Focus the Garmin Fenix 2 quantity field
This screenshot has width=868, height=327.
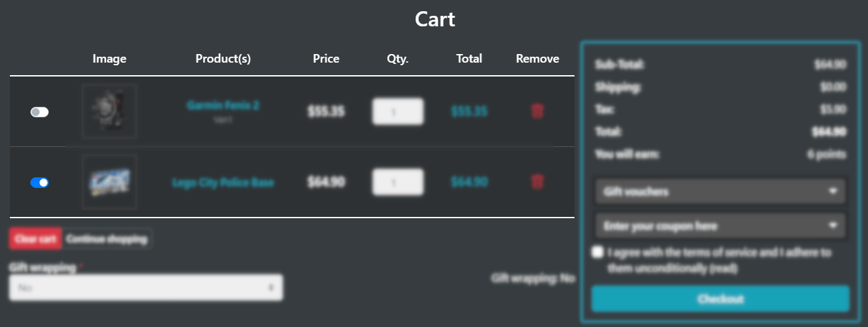point(398,112)
